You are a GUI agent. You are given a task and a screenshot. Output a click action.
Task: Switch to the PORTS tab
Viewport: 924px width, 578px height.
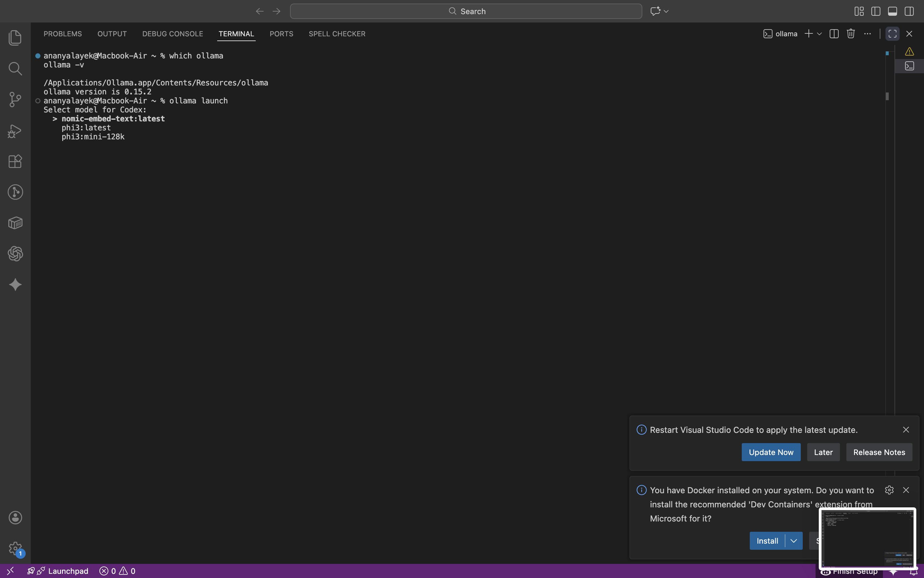click(x=281, y=34)
